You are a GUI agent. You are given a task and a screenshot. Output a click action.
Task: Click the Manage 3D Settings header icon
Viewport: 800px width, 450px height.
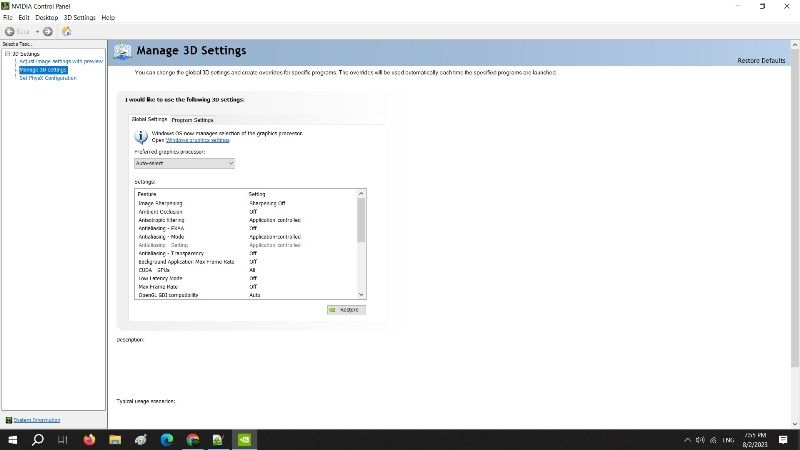point(122,52)
